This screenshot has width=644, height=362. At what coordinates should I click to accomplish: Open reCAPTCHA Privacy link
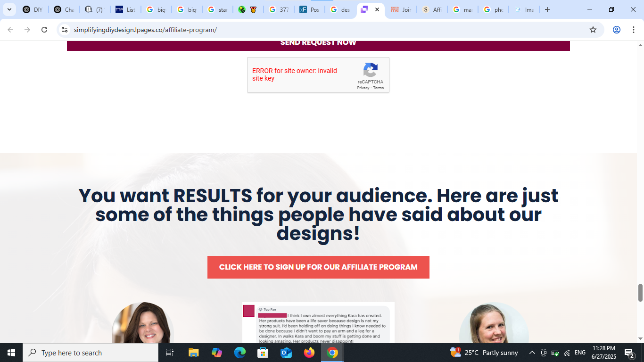[x=363, y=88]
